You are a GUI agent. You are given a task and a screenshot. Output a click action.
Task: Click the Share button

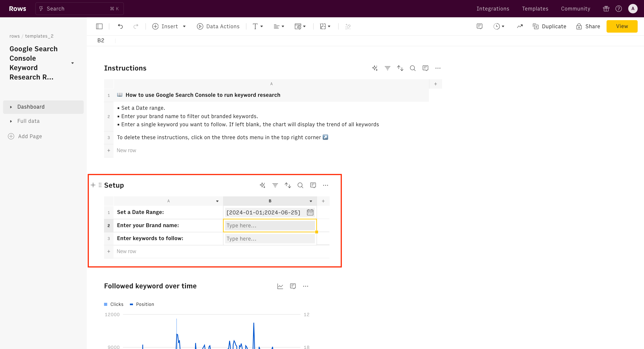[588, 26]
